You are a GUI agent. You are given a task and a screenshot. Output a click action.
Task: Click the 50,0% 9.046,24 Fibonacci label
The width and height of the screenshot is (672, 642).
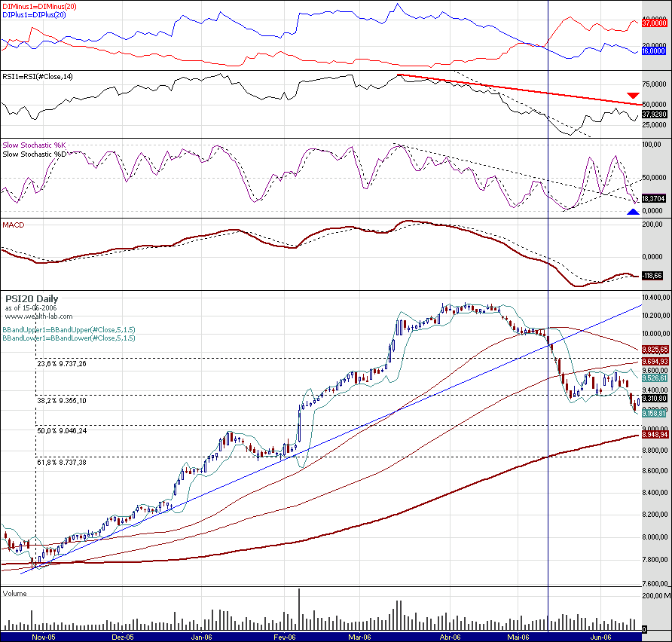[x=62, y=430]
